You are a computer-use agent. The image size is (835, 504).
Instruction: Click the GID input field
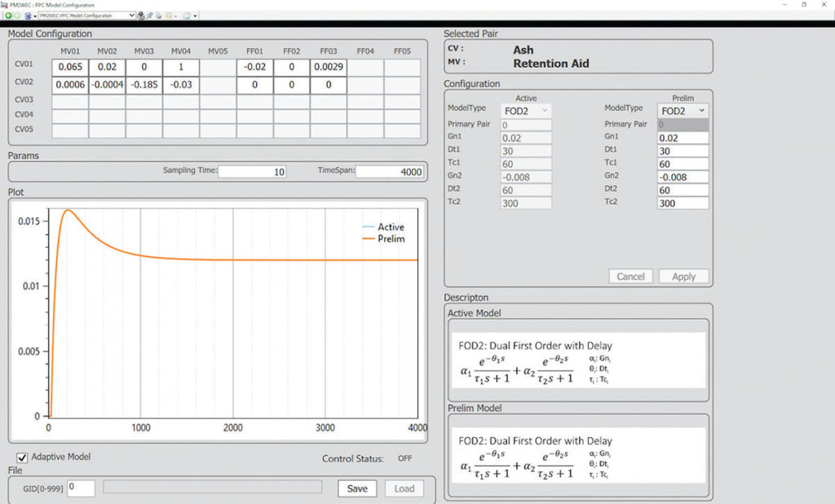click(x=81, y=488)
